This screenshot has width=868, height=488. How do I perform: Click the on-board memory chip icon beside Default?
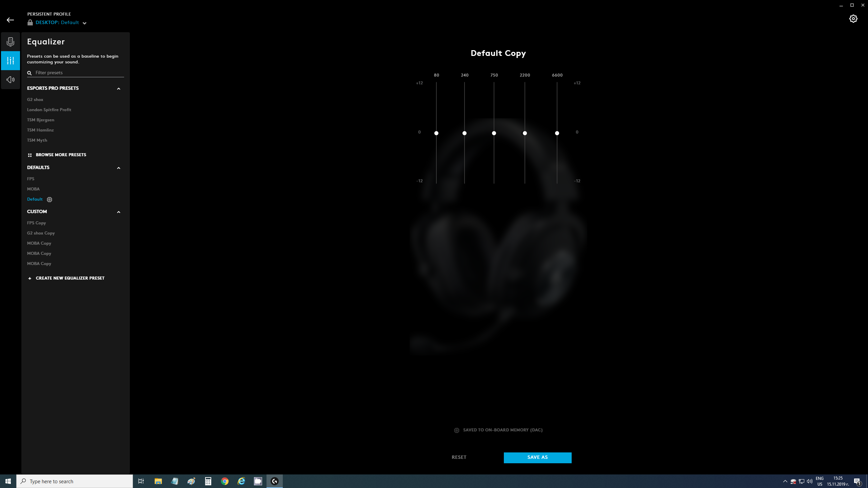pos(50,200)
